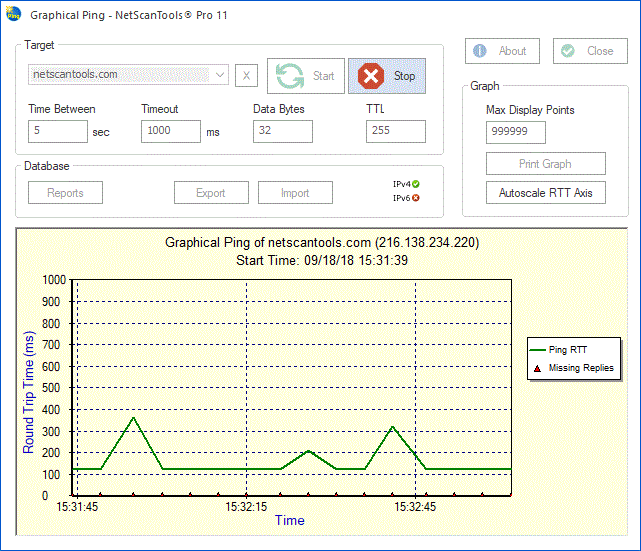641x551 pixels.
Task: Click the Timeout milliseconds field
Action: point(170,131)
